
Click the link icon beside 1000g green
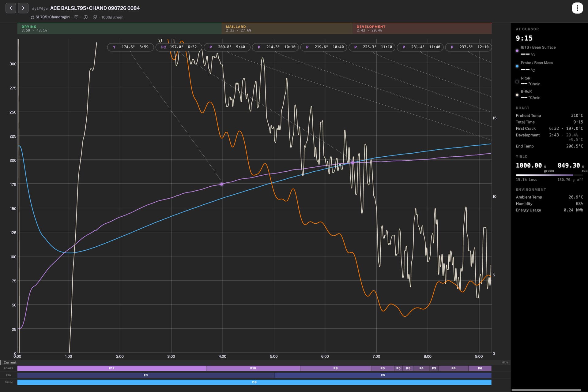tap(95, 17)
